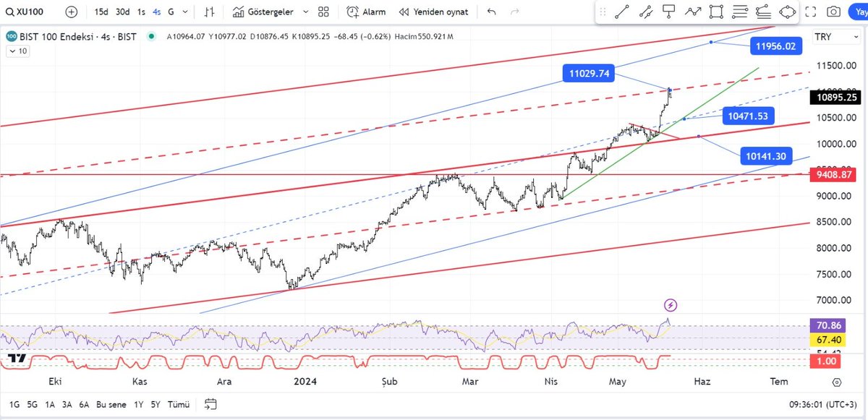Open indicator templates grid icon
868x420 pixels.
click(x=323, y=12)
